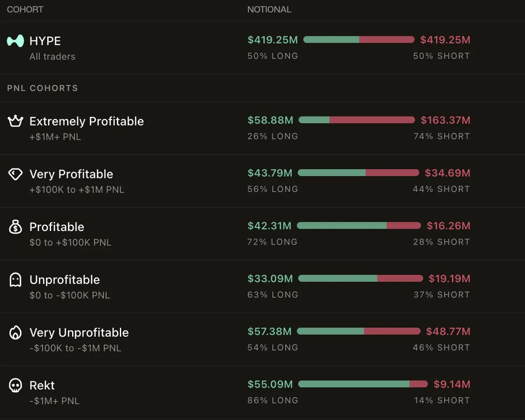Click the HYPE All traders long/short bar
The height and width of the screenshot is (420, 525).
(x=359, y=40)
